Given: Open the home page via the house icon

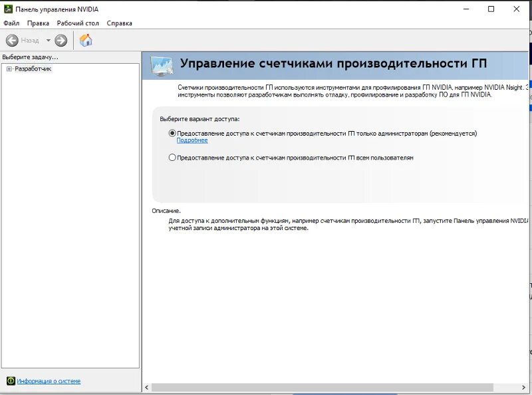Looking at the screenshot, I should coord(86,40).
